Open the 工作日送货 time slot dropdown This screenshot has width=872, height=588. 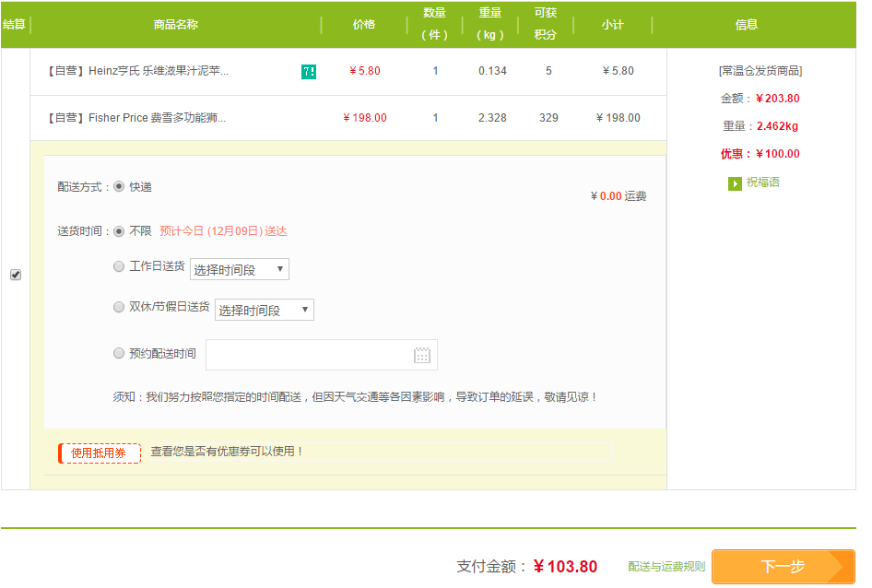(240, 269)
